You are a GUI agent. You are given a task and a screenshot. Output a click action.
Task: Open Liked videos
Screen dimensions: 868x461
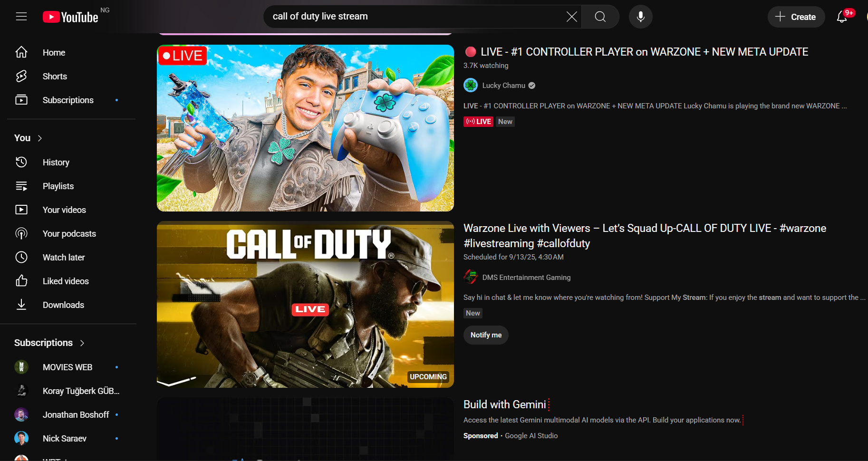[x=71, y=281]
